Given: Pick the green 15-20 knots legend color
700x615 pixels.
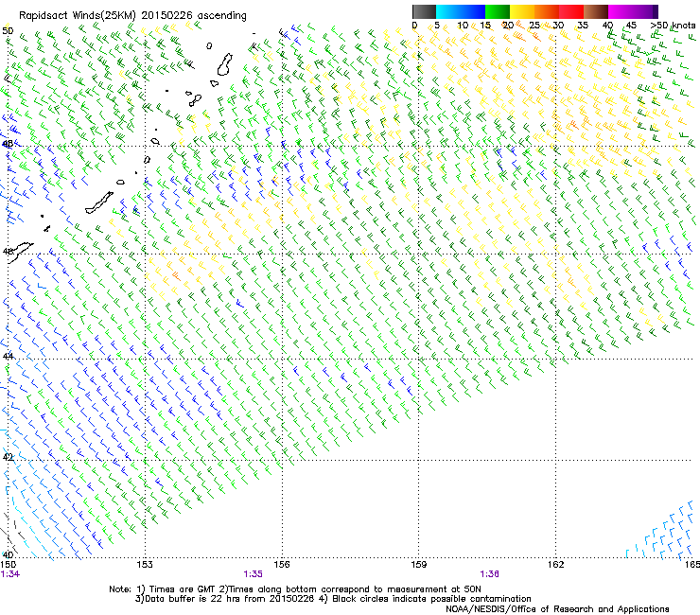Looking at the screenshot, I should (498, 11).
